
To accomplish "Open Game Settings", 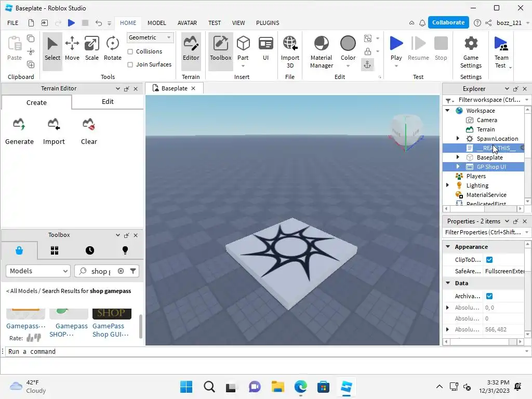I will click(x=471, y=52).
